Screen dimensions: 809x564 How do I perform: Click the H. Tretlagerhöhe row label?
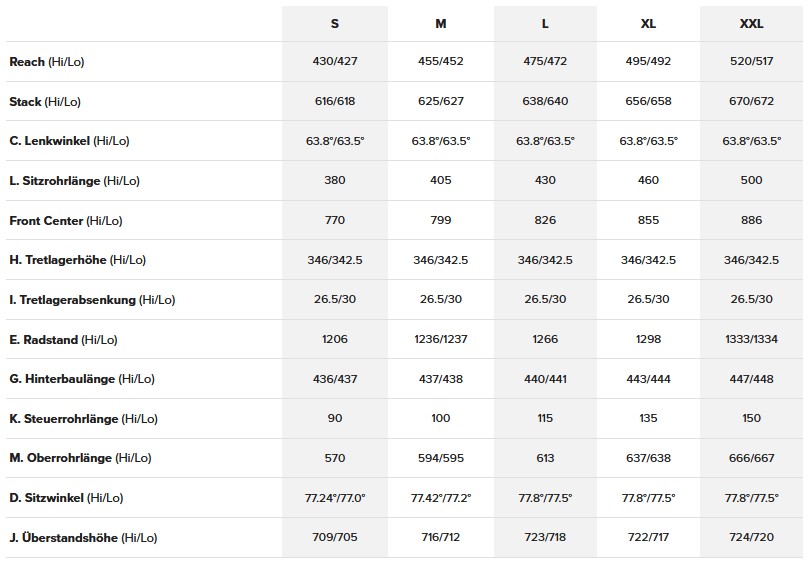pyautogui.click(x=78, y=260)
